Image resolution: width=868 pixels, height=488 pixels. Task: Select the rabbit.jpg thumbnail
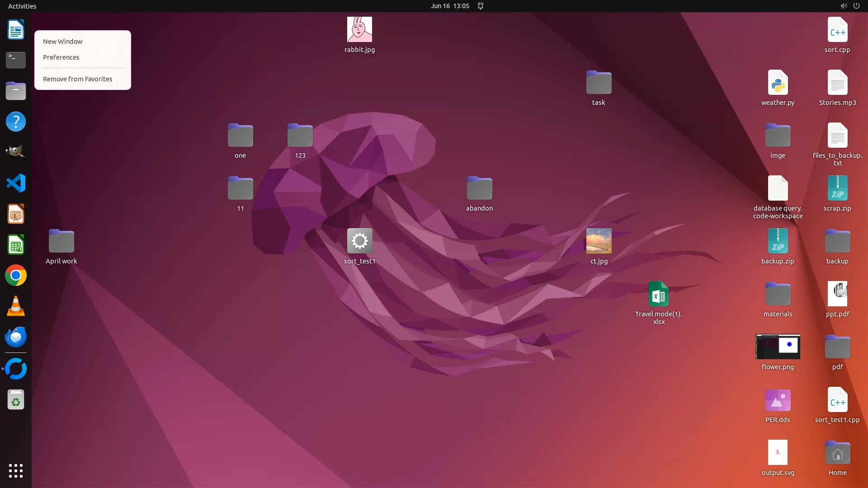pos(359,30)
